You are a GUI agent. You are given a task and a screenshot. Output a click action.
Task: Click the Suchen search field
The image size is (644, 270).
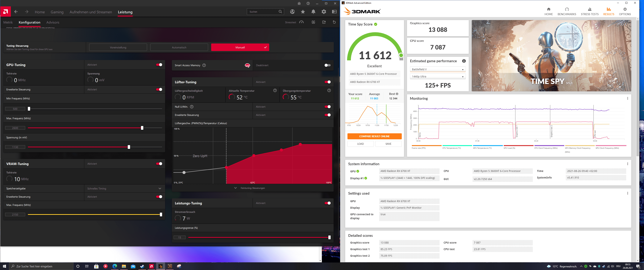coord(265,11)
